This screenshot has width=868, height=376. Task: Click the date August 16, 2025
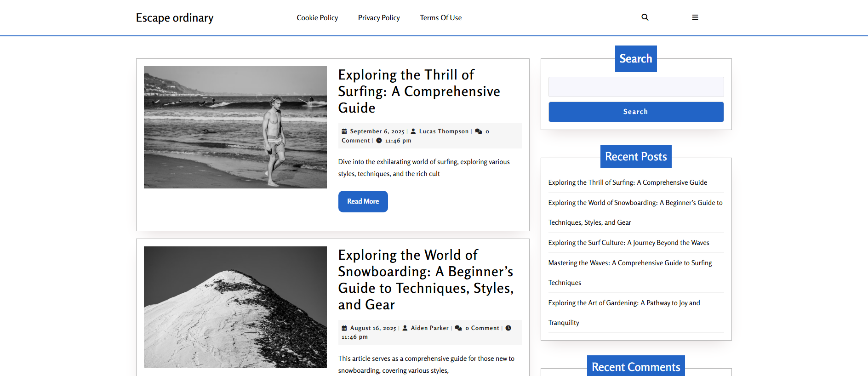[373, 328]
